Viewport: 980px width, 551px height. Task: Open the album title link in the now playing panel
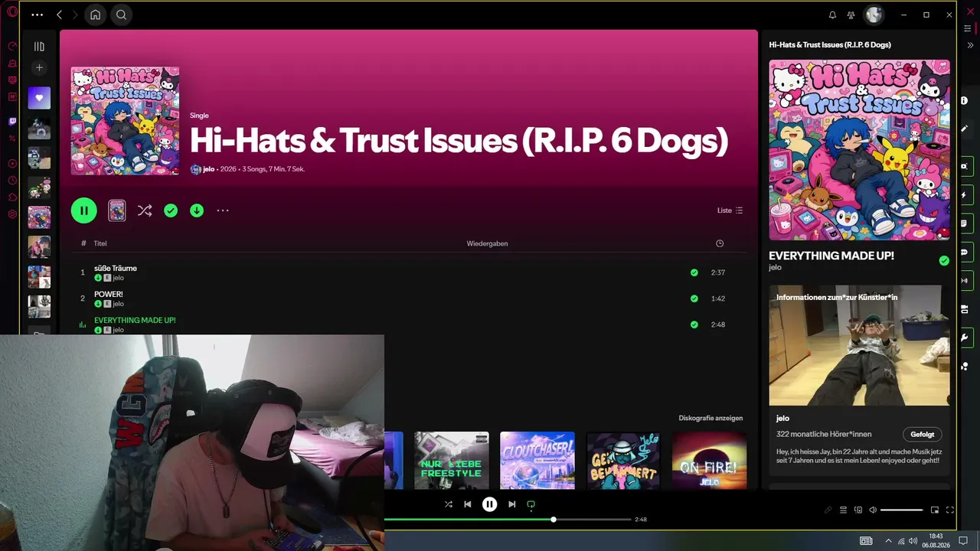(x=830, y=44)
